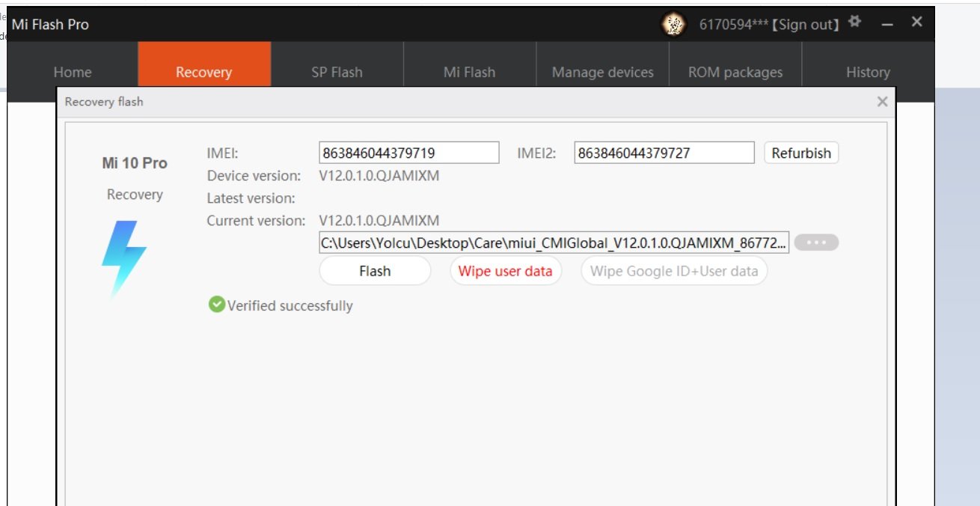Screen dimensions: 980x506
Task: Click the Mi 10 Pro device name
Action: pyautogui.click(x=135, y=163)
